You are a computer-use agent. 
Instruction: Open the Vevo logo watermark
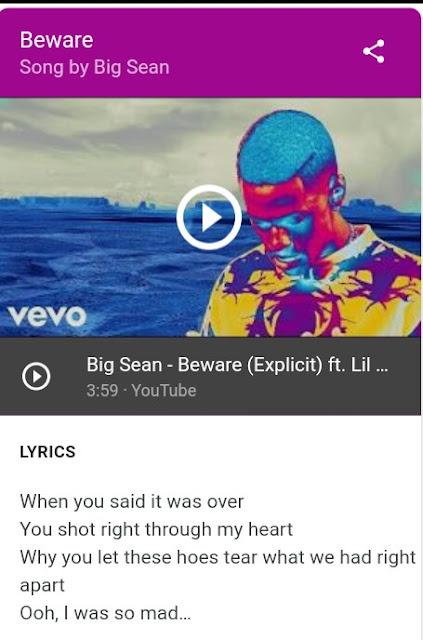pyautogui.click(x=47, y=316)
